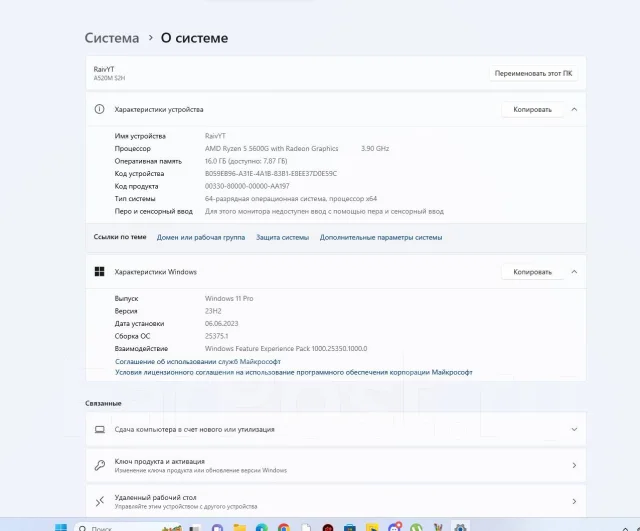
Task: Click the Перо и сенсорный ввод value
Action: tap(324, 211)
